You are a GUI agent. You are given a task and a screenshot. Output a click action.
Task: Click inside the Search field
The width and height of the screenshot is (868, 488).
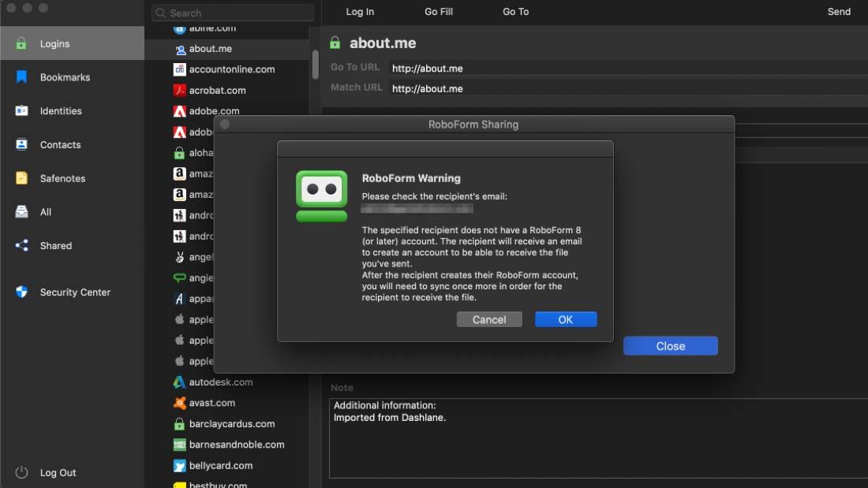[x=231, y=13]
